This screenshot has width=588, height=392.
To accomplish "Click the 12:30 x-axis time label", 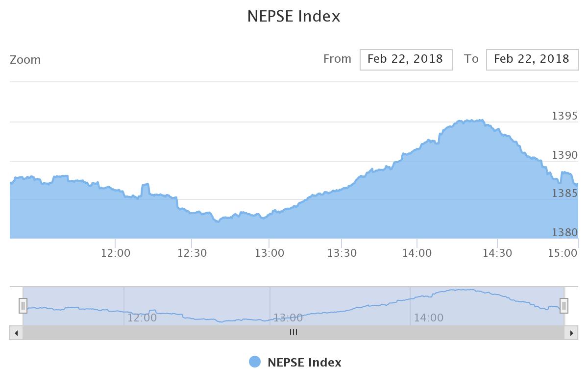I will pyautogui.click(x=192, y=253).
